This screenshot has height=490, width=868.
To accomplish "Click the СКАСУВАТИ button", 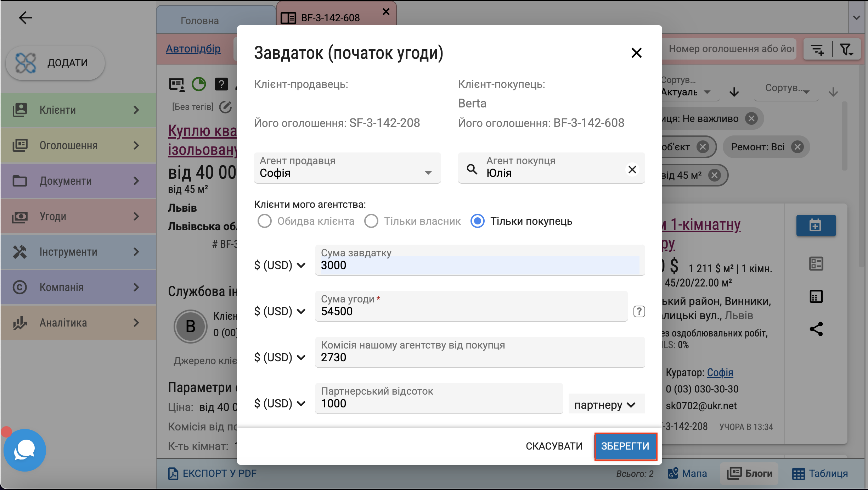I will pos(554,446).
